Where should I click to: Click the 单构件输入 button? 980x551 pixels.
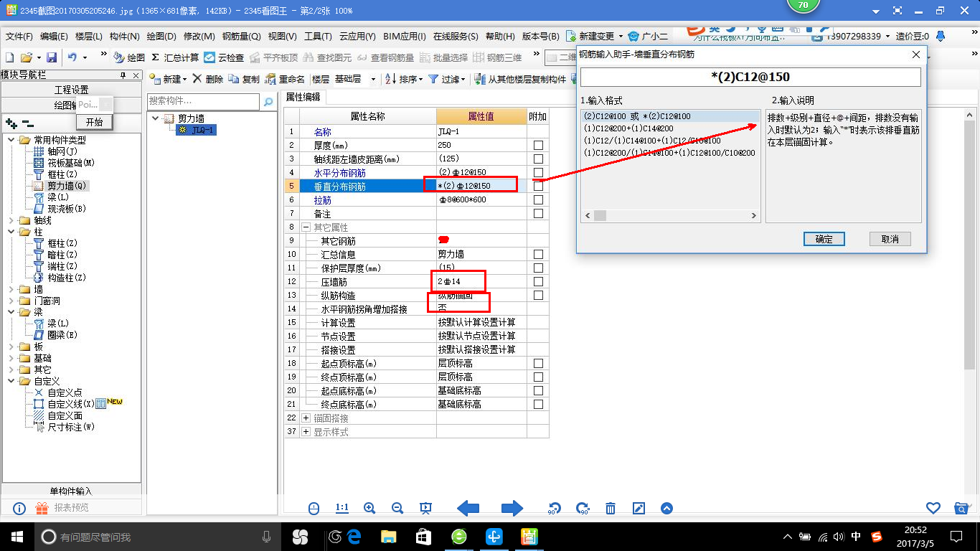[71, 491]
